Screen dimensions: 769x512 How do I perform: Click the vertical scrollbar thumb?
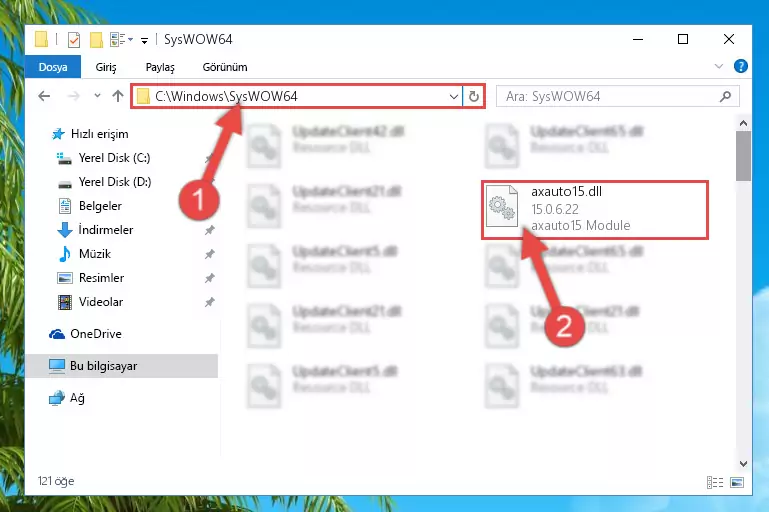pyautogui.click(x=743, y=156)
